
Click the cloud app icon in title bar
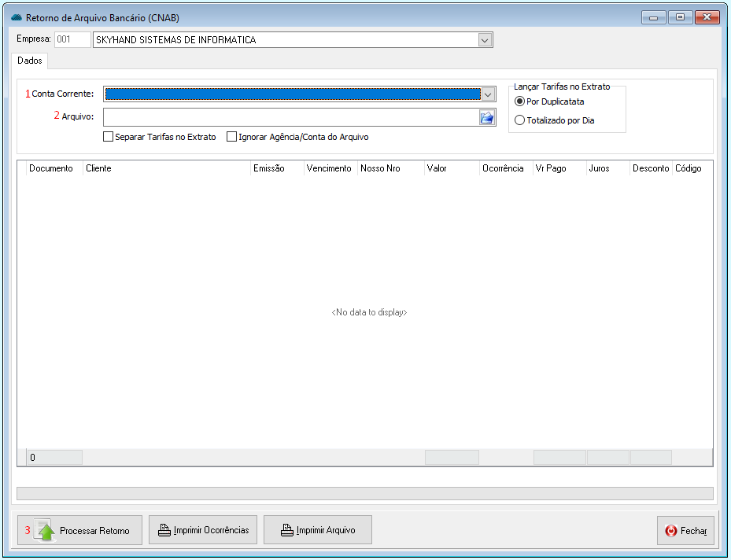click(16, 17)
